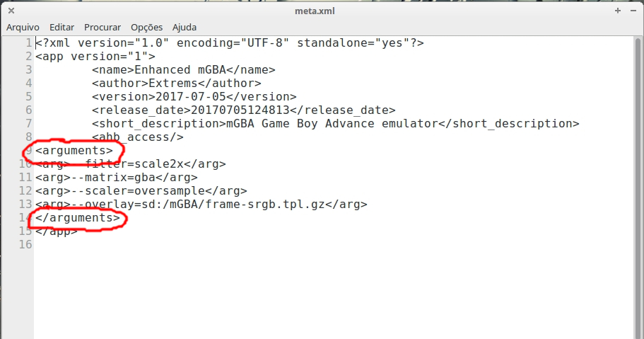Open the Procurar menu

(103, 27)
